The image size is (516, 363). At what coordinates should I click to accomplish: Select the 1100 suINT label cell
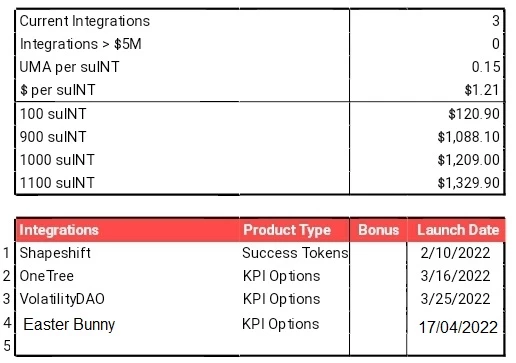click(182, 183)
